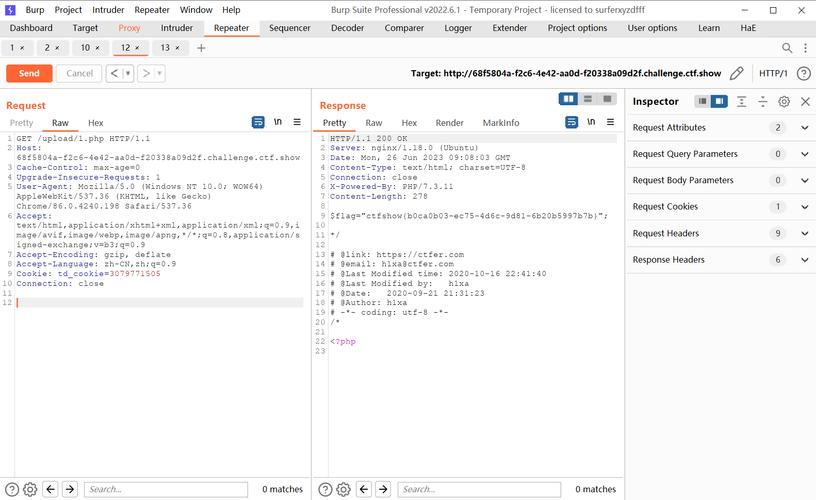
Task: Toggle non-printable chars in Response panel
Action: pyautogui.click(x=591, y=122)
